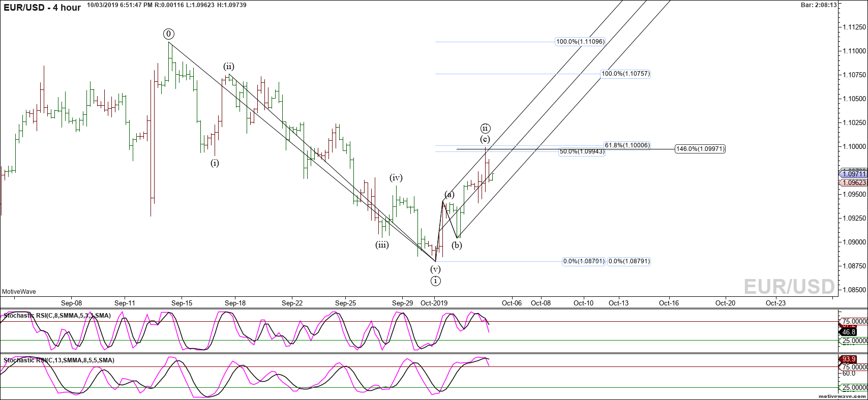Select the Sep-08 date on the time axis
868x400 pixels.
pos(72,303)
